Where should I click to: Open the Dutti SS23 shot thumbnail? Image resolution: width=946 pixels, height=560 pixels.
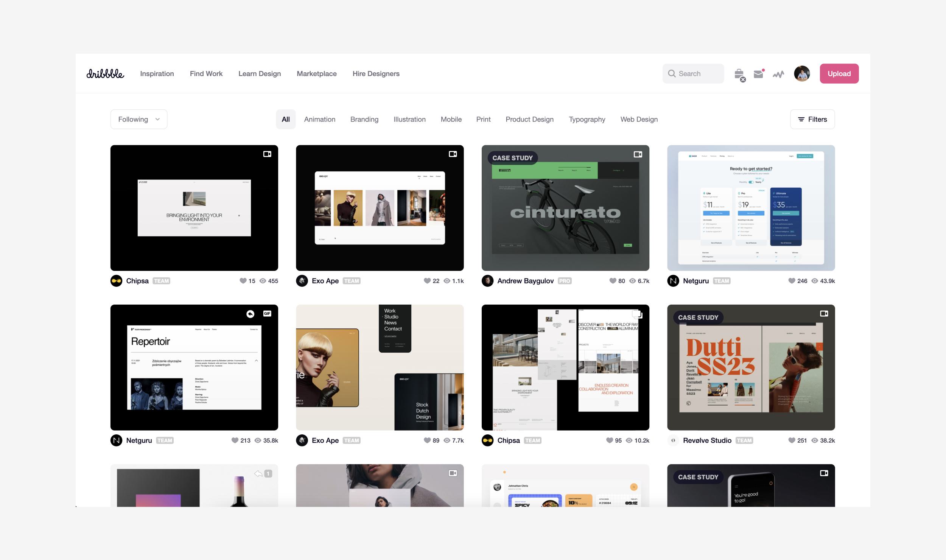pyautogui.click(x=751, y=367)
